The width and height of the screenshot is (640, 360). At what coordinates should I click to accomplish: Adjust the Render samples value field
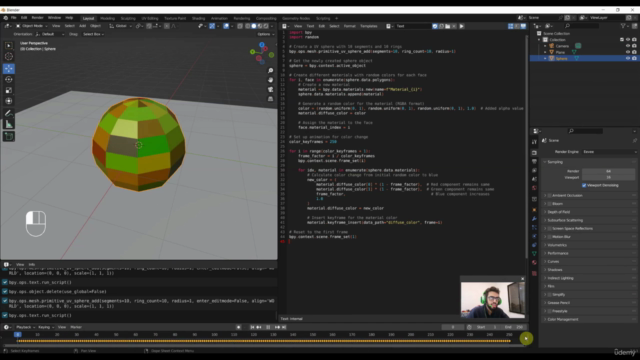click(x=608, y=171)
